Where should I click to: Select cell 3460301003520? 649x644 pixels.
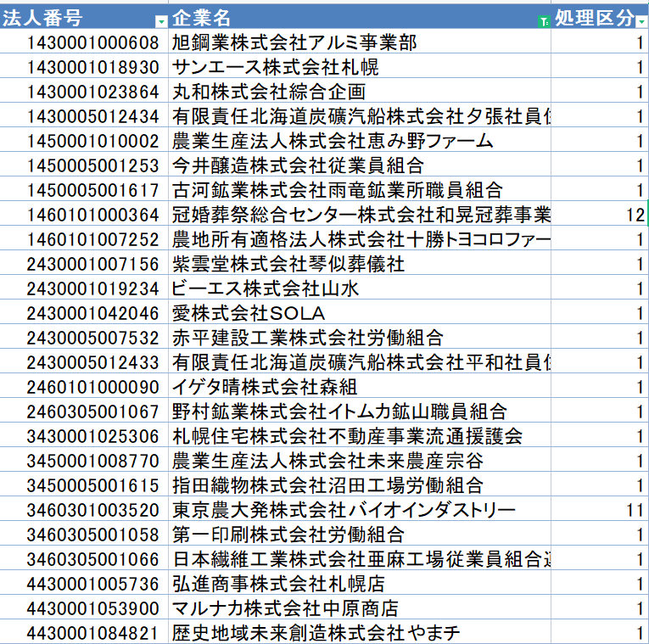(84, 508)
